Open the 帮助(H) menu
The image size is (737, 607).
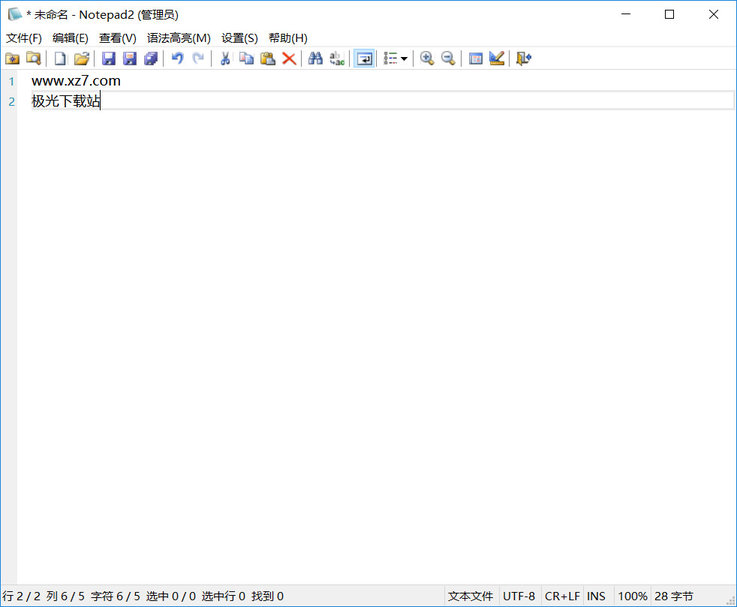pos(288,38)
